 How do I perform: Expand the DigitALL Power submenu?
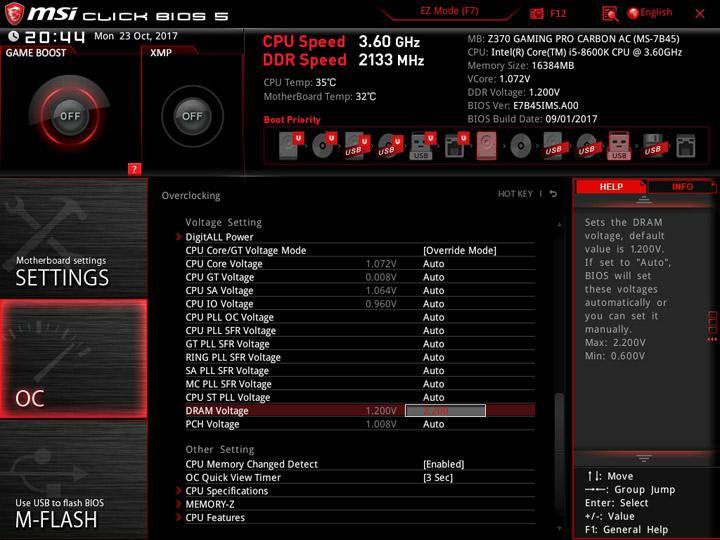point(219,237)
